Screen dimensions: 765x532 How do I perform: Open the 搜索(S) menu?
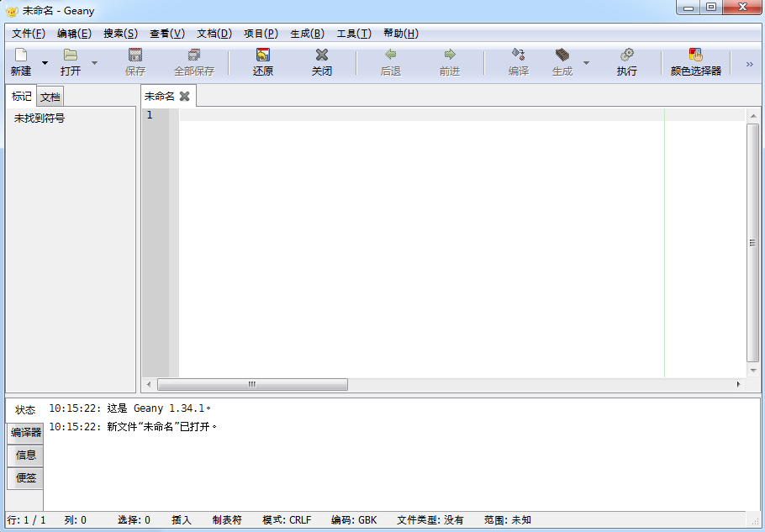click(120, 34)
